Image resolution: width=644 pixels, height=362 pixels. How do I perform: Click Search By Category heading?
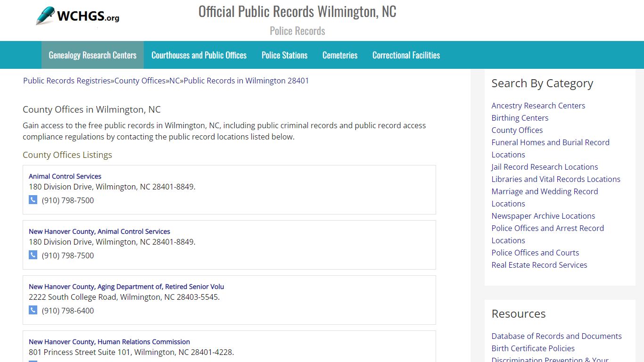click(542, 83)
